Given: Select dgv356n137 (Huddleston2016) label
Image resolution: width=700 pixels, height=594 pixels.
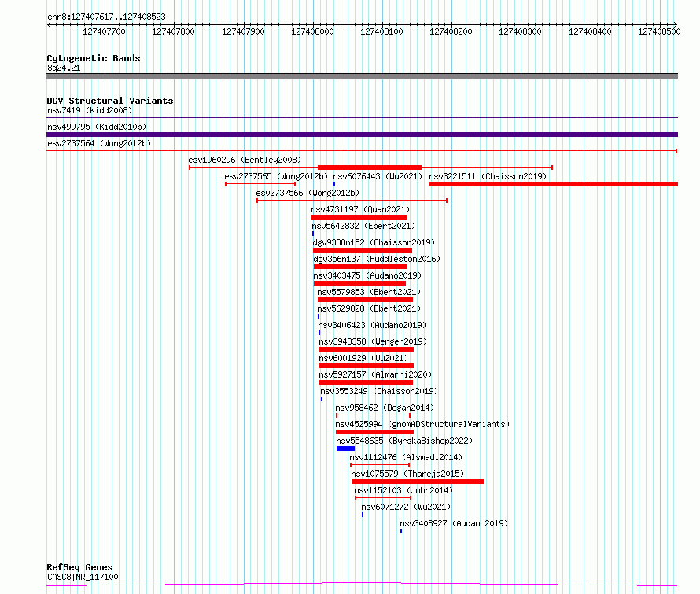Looking at the screenshot, I should (377, 259).
